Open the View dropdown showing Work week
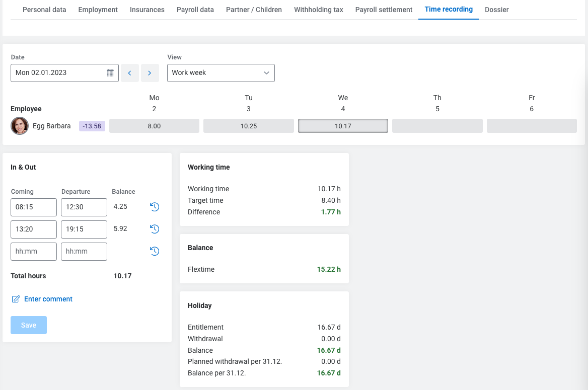This screenshot has width=588, height=390. point(220,73)
